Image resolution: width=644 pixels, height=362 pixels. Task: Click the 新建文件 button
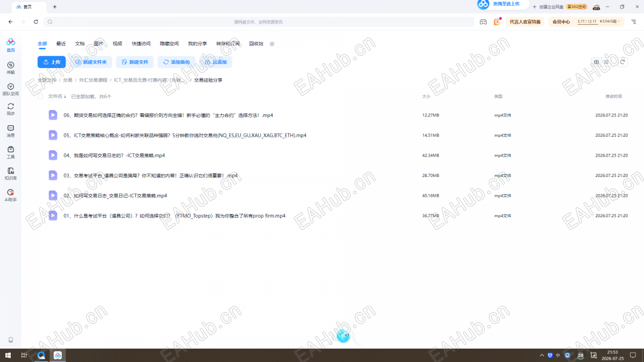click(x=135, y=62)
